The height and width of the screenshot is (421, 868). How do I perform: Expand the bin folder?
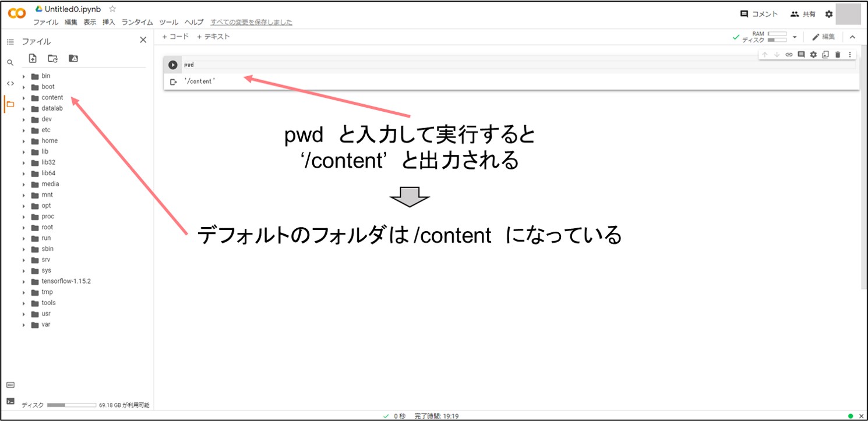pos(24,76)
